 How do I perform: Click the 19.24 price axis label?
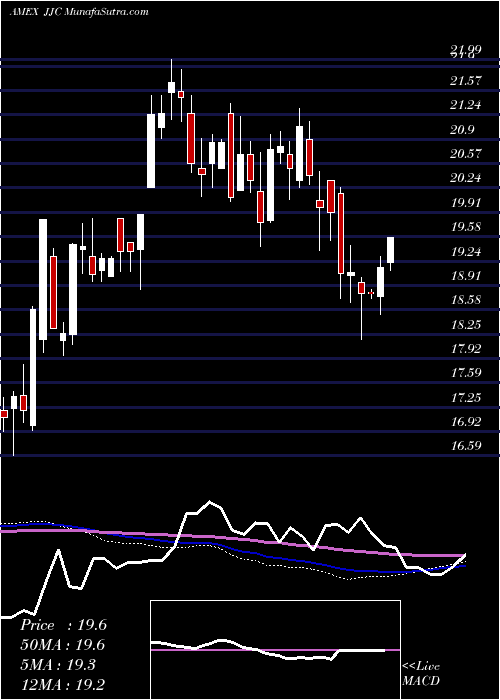[467, 251]
